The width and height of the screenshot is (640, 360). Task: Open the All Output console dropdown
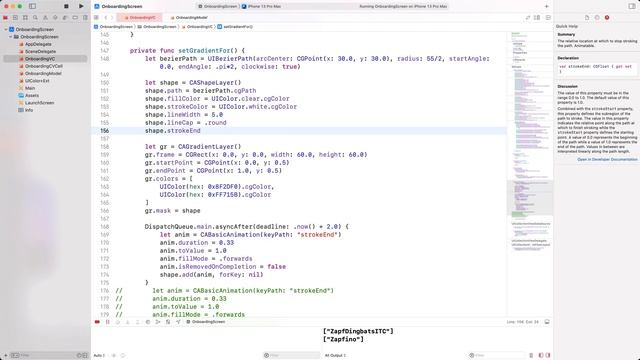[x=336, y=356]
